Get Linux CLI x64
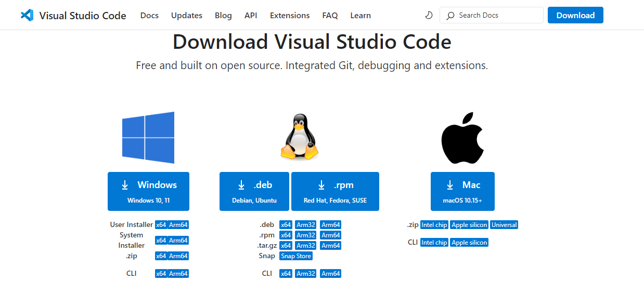Screen dimensions: 644x307 [x=286, y=274]
